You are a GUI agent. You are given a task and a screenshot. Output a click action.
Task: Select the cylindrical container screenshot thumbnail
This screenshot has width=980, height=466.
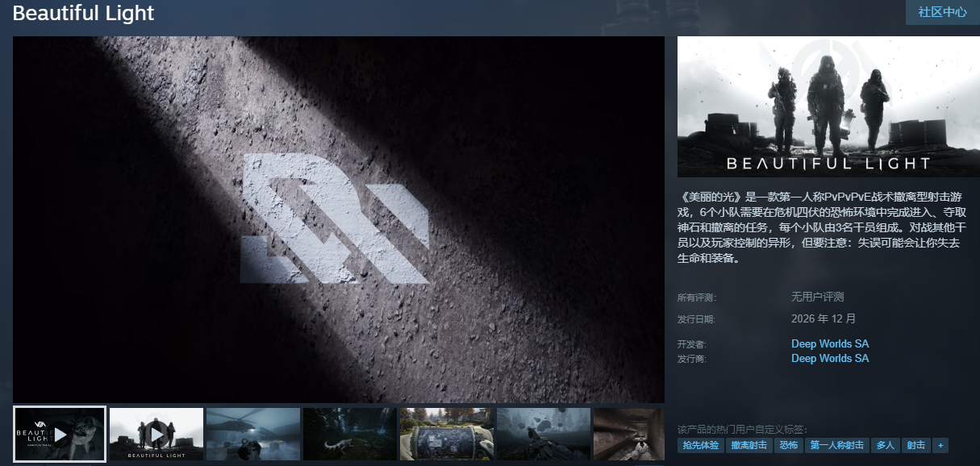[447, 434]
